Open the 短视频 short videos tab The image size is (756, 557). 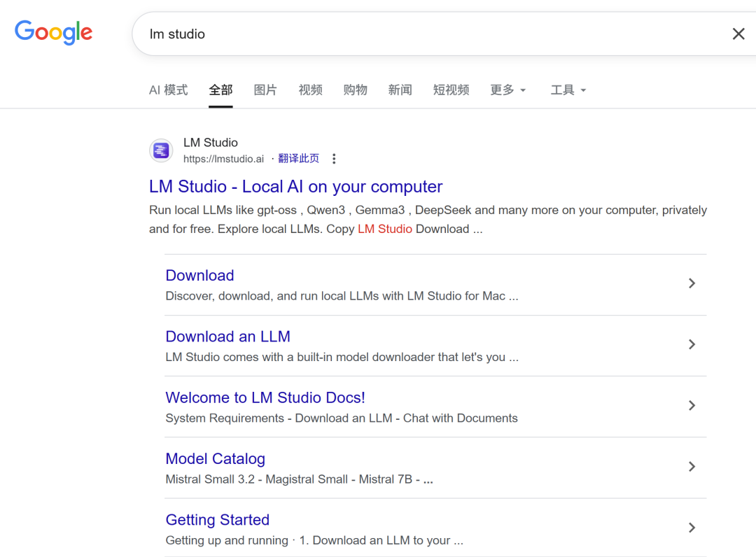(x=451, y=90)
